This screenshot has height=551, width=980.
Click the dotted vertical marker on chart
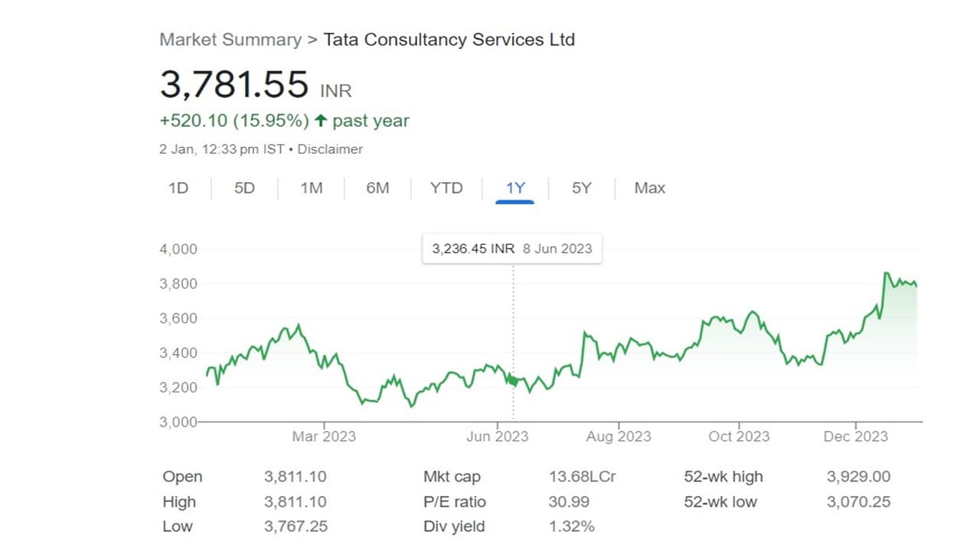click(513, 343)
